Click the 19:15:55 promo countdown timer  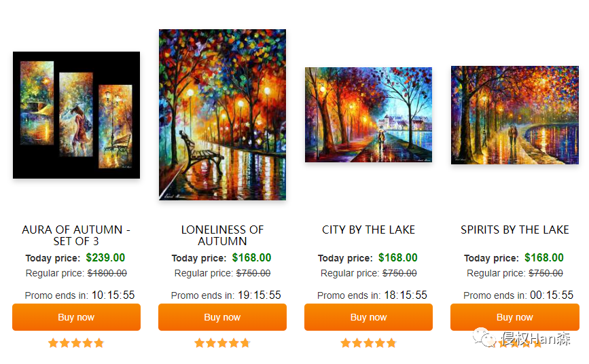[260, 295]
